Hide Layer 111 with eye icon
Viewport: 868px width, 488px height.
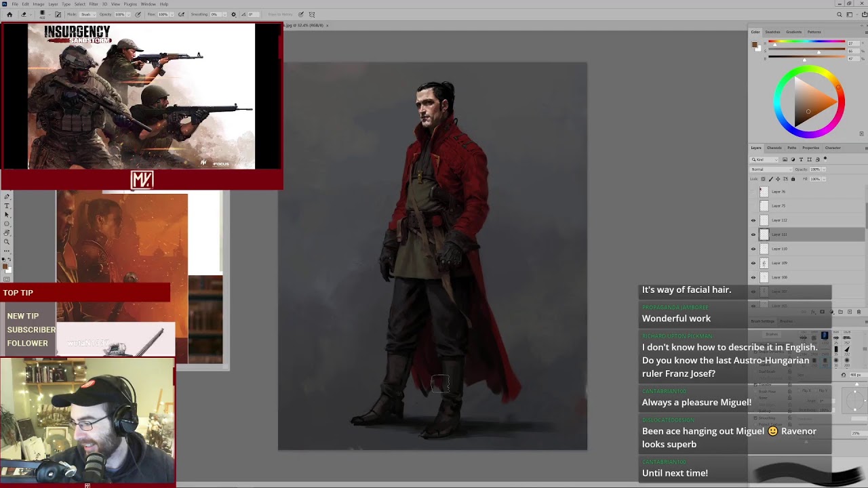click(753, 235)
